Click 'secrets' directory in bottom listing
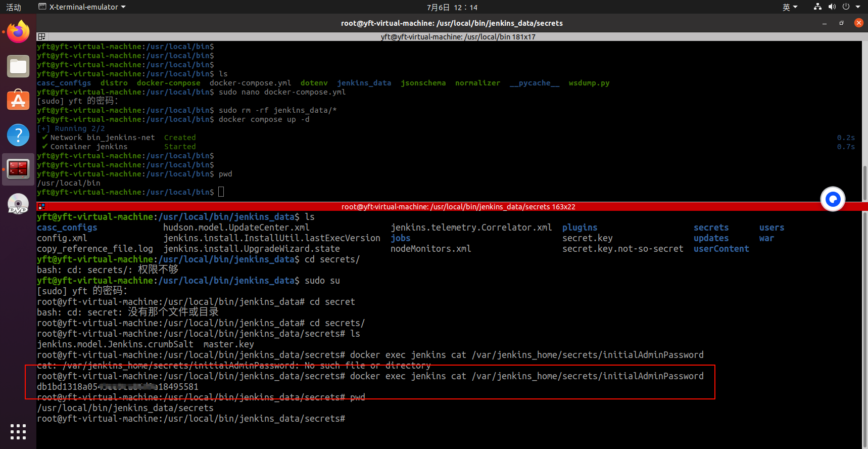 pos(711,228)
